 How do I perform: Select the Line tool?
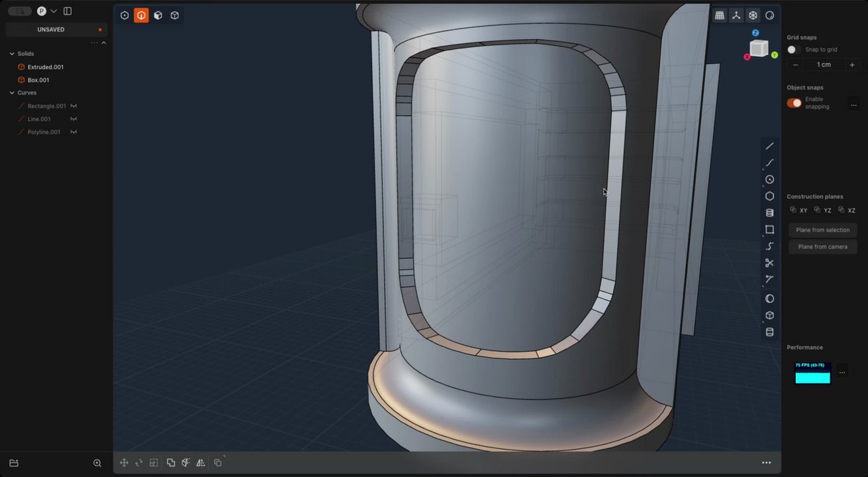[x=769, y=146]
